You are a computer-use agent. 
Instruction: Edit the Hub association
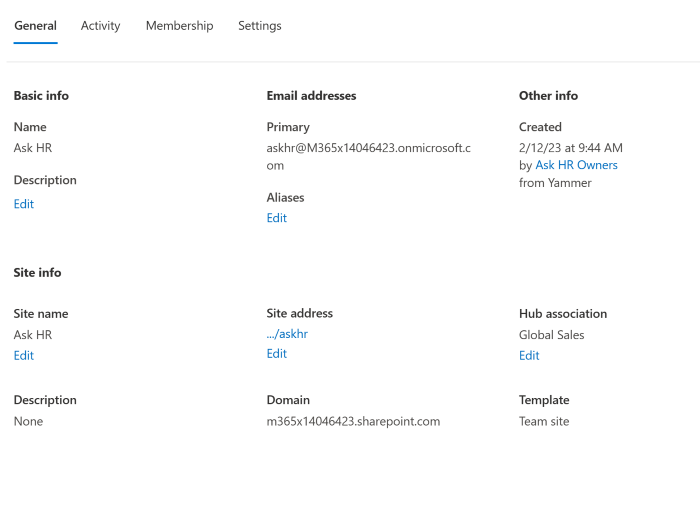coord(529,356)
